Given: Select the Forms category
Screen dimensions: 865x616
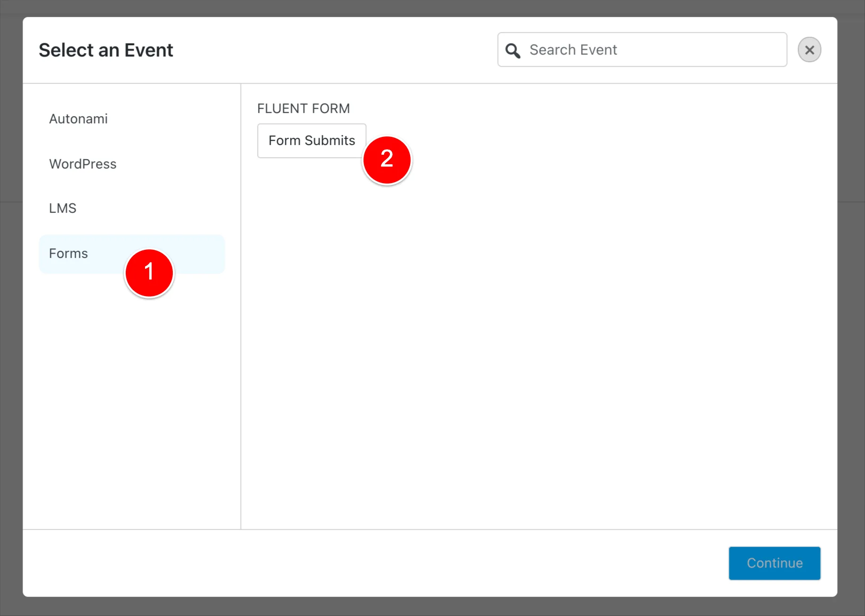Looking at the screenshot, I should click(132, 254).
